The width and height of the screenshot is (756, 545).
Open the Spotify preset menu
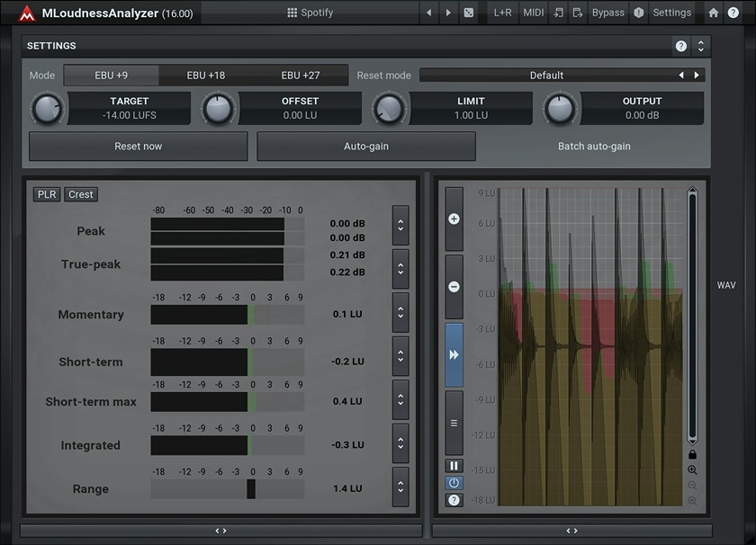(317, 13)
